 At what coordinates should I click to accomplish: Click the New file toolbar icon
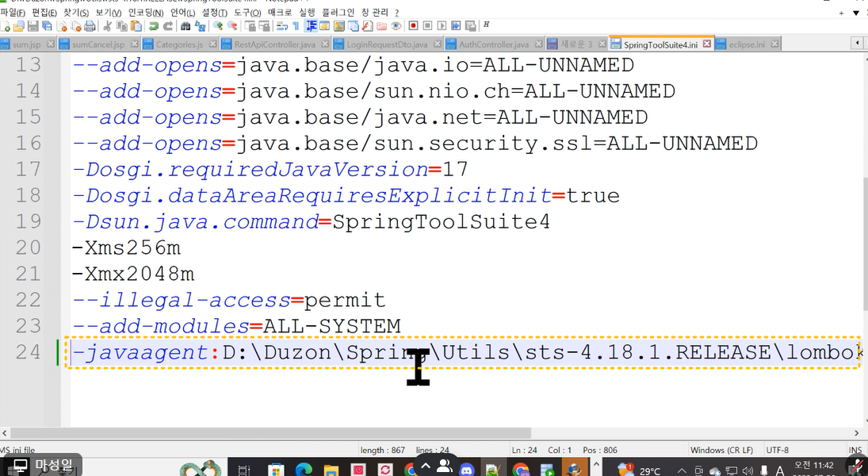click(6, 26)
